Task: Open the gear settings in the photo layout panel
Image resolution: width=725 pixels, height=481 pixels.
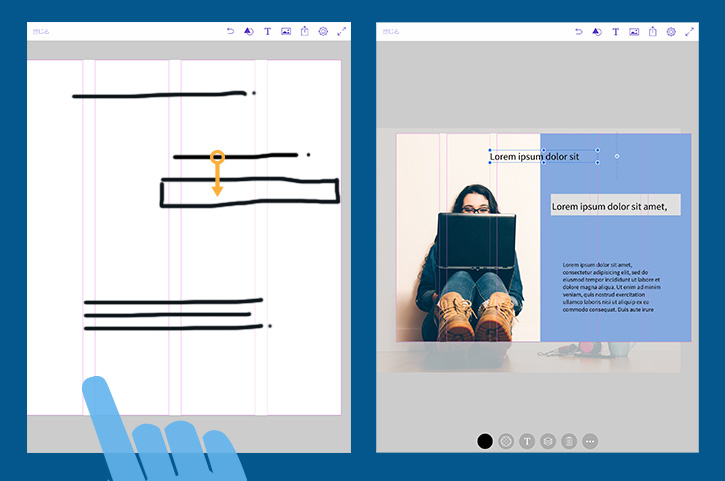Action: pos(671,31)
